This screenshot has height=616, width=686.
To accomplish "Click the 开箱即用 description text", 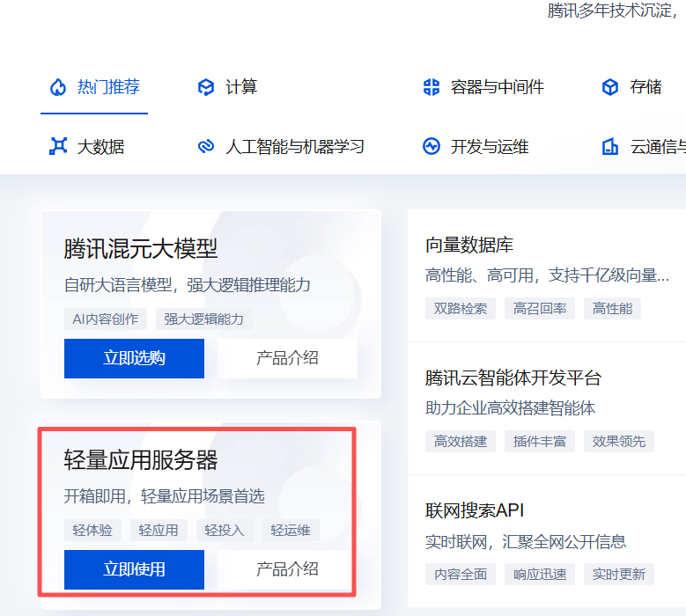I will point(164,496).
